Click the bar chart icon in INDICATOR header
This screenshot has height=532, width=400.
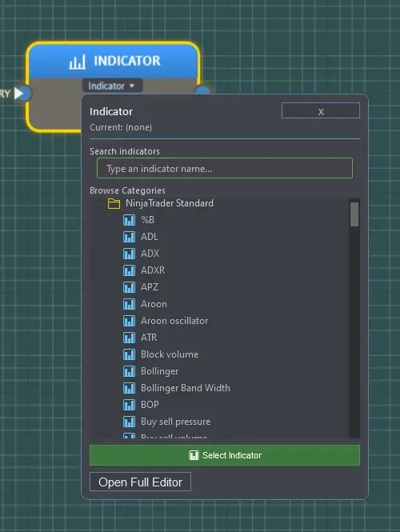click(78, 62)
